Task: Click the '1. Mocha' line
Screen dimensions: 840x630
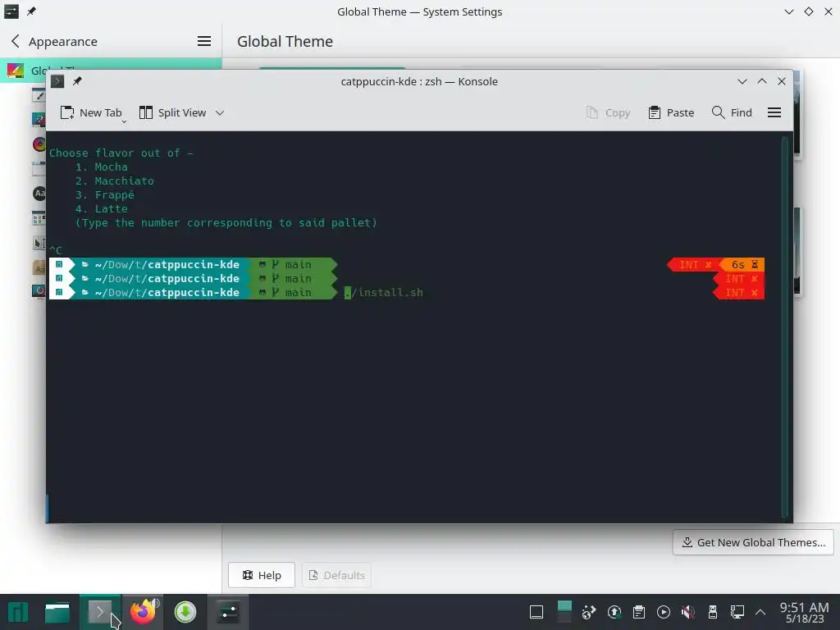Action: click(x=101, y=167)
